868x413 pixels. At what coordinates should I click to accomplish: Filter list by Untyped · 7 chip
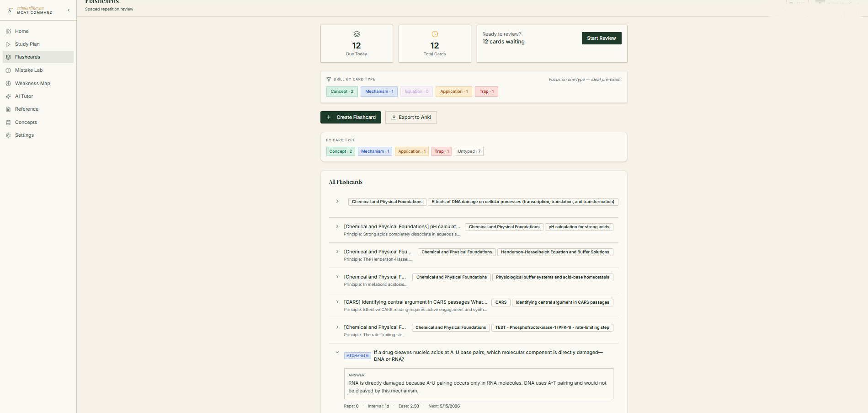(x=469, y=151)
